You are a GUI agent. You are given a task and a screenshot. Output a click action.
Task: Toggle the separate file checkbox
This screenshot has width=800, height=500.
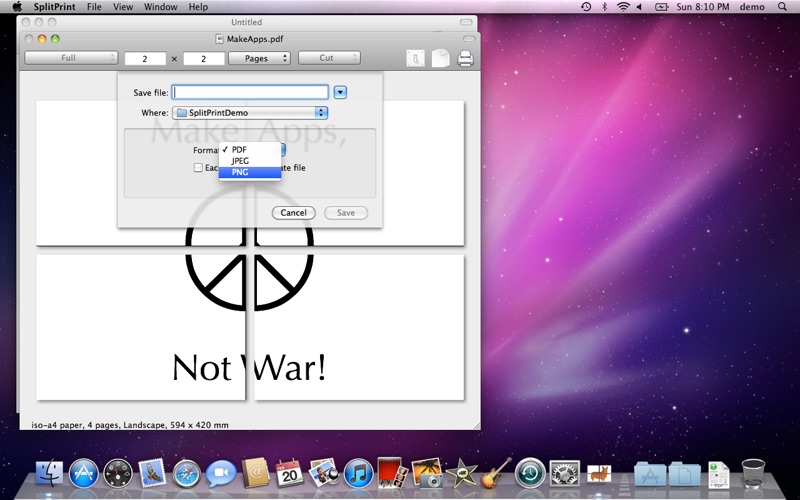[198, 167]
